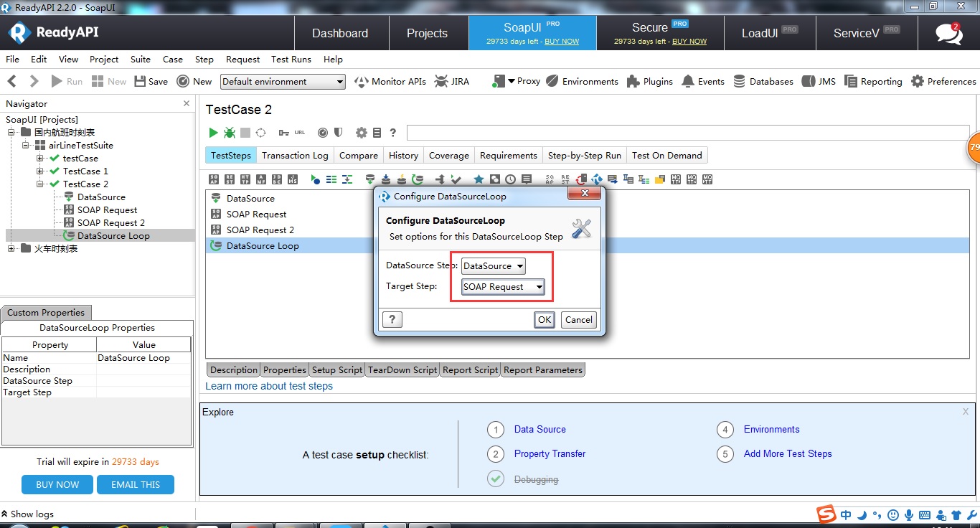Click the BUY NOW button in Navigator
The image size is (980, 528).
57,485
